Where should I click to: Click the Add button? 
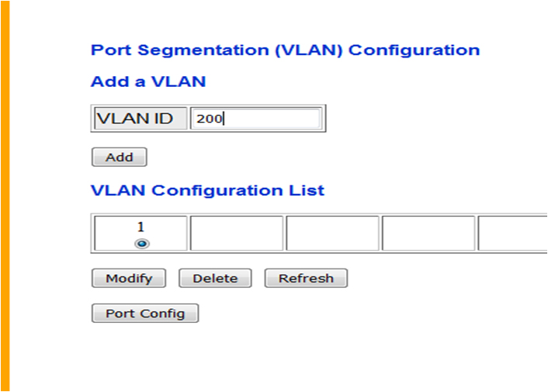120,157
